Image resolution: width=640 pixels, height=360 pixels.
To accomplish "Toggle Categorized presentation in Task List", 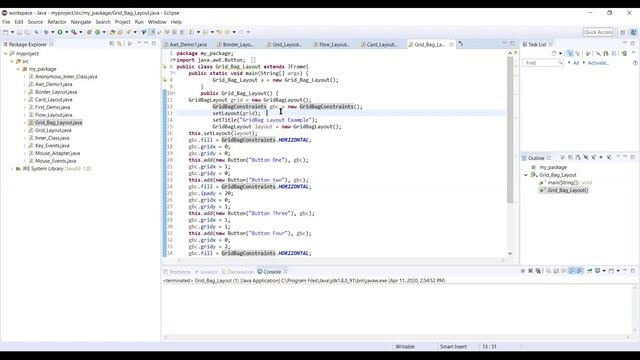I will coord(569,53).
